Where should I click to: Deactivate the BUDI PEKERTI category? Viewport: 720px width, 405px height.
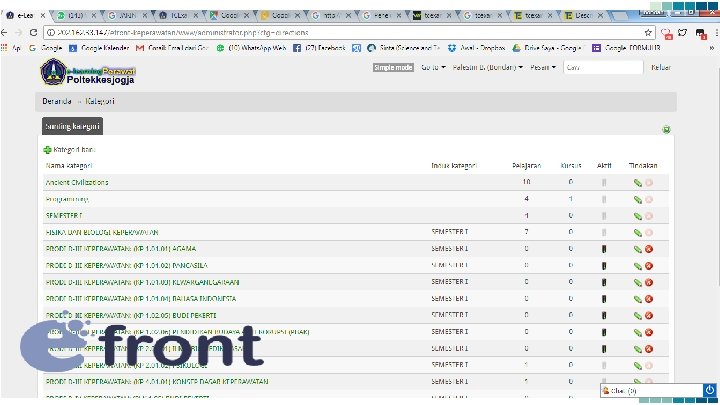coord(604,315)
